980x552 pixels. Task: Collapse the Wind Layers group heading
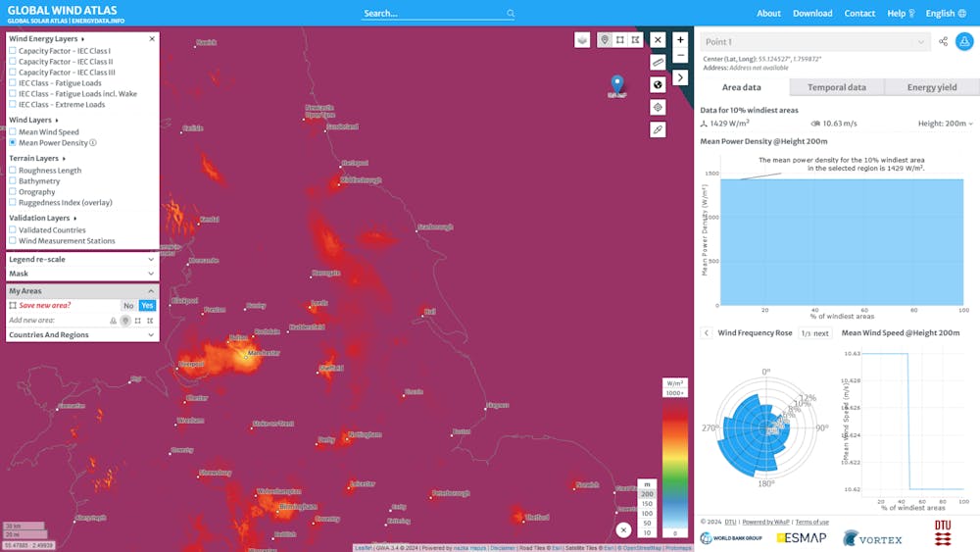[x=33, y=120]
